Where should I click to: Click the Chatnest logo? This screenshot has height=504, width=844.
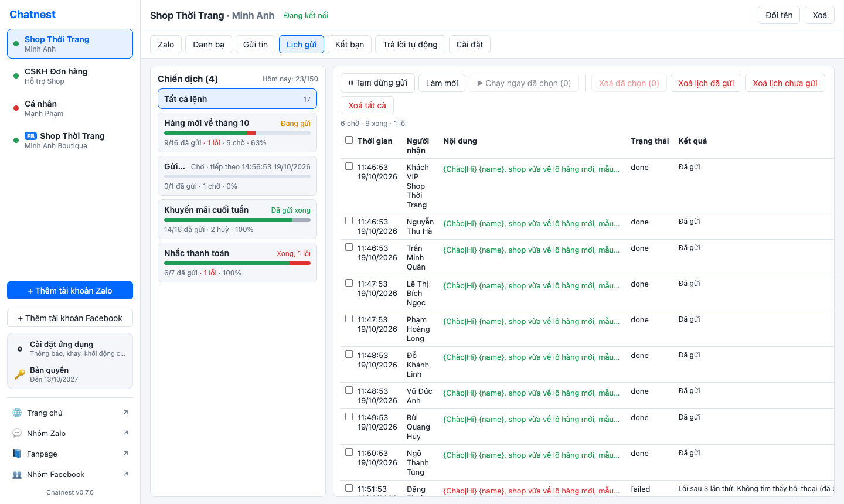(x=32, y=15)
